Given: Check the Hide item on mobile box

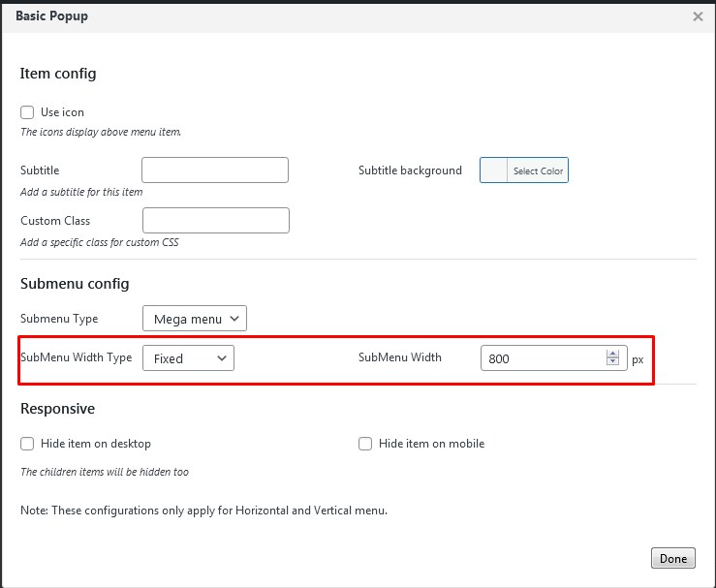Looking at the screenshot, I should [365, 444].
